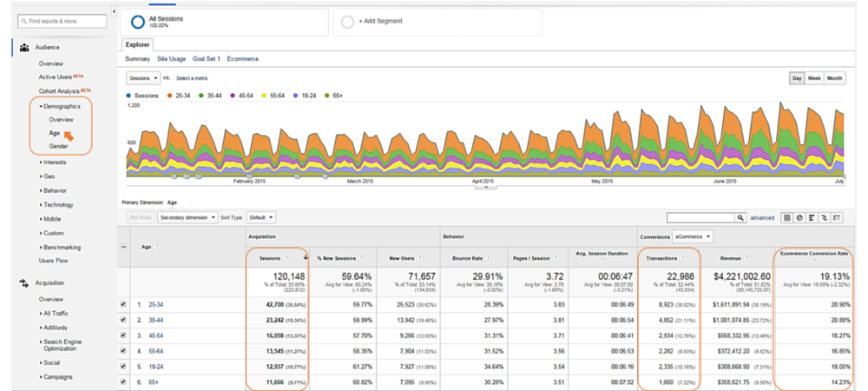Open the Sessions metric dropdown above the chart

pyautogui.click(x=143, y=79)
